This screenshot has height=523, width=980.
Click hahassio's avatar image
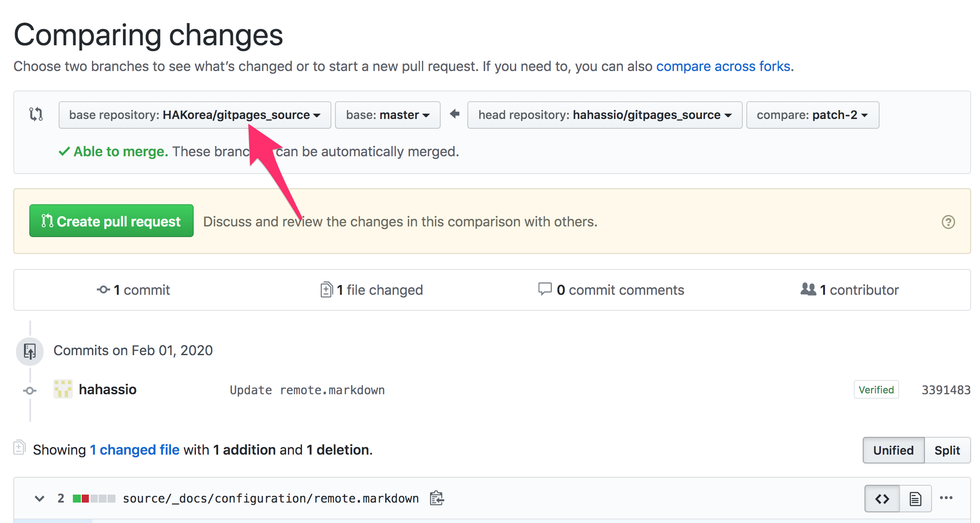[63, 389]
